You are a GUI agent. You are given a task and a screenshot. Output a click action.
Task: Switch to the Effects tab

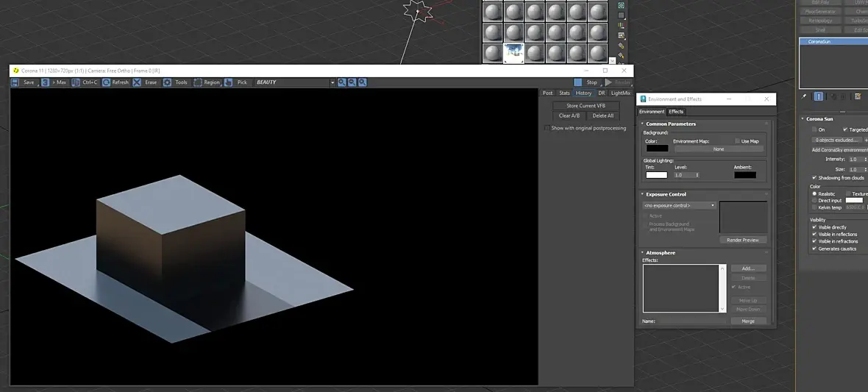676,112
